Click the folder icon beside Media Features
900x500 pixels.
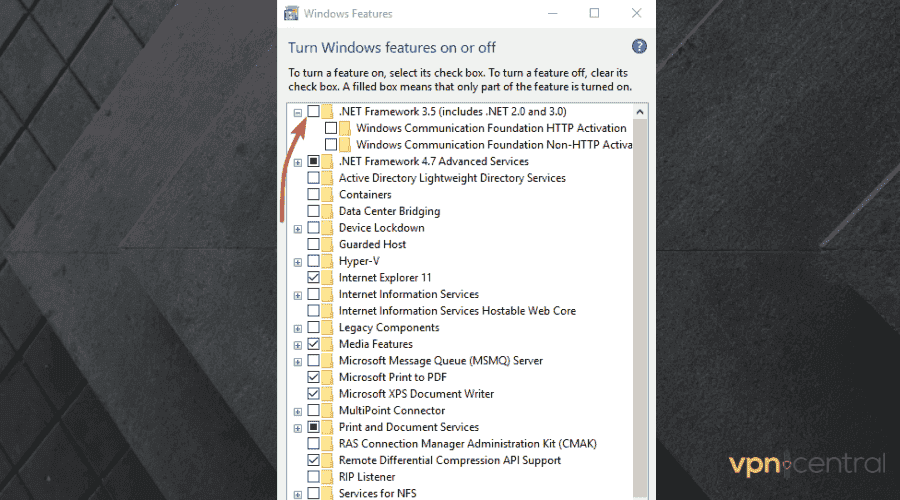click(x=327, y=344)
